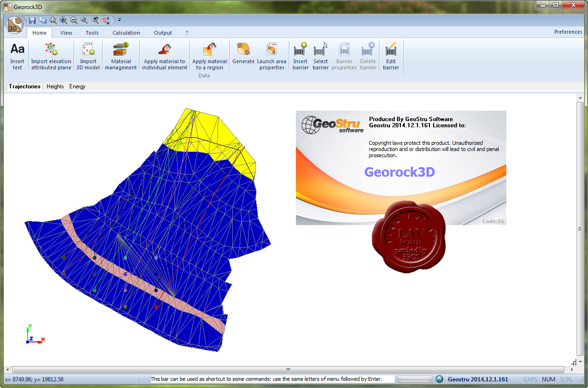This screenshot has width=588, height=388.
Task: Click the coordinates readout 'x= 8749.96; y= 19812.58'
Action: point(34,379)
